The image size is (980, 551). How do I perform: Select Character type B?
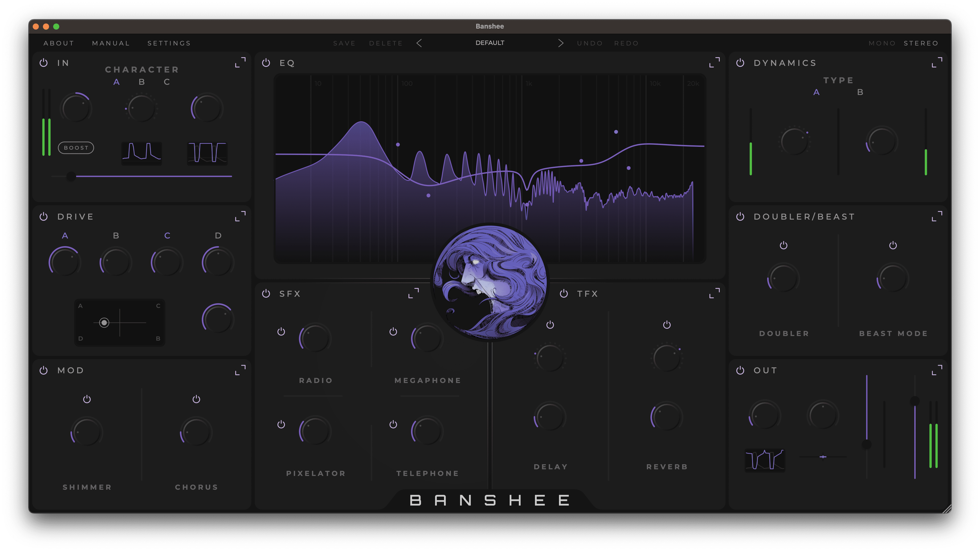point(142,82)
